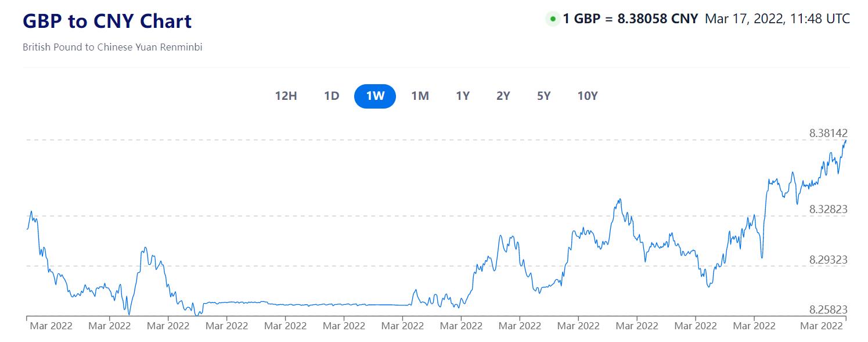The width and height of the screenshot is (868, 342).
Task: Show the 1M chart view
Action: [420, 96]
